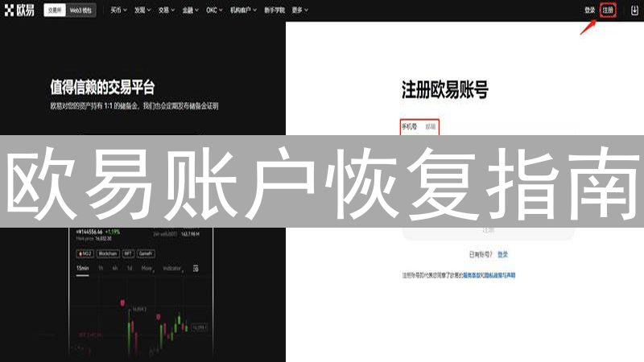Screen dimensions: 644x362
Task: Select the 4h chart timeframe
Action: point(115,269)
